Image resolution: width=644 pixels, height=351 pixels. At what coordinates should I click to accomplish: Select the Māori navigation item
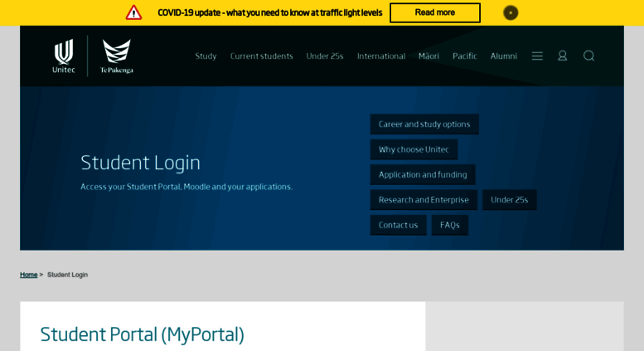(429, 56)
